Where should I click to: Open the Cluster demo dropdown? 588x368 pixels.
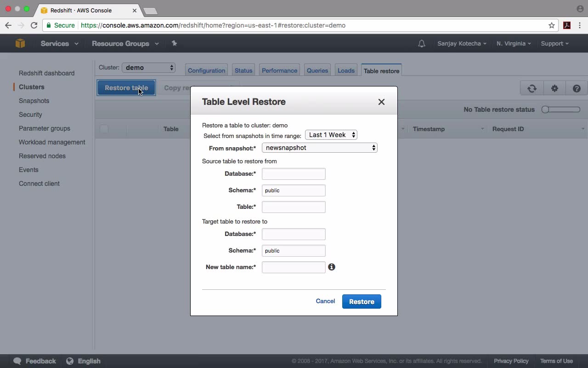148,68
